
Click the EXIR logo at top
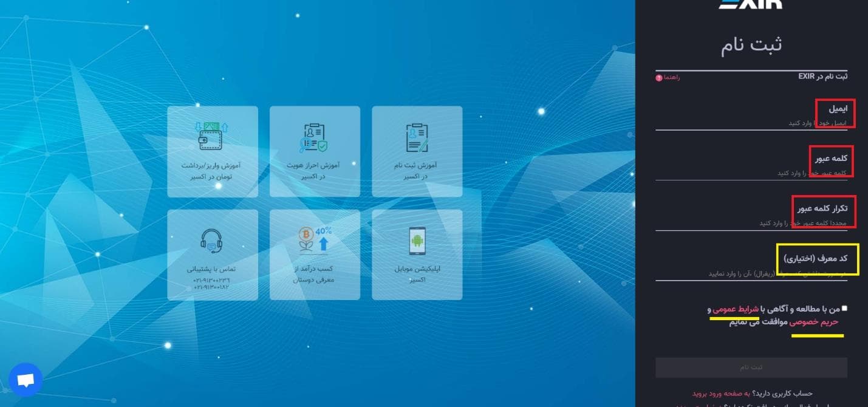click(751, 4)
